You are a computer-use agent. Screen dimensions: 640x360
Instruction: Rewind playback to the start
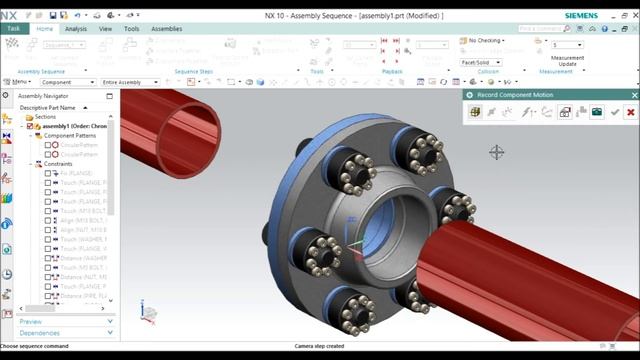(x=384, y=41)
